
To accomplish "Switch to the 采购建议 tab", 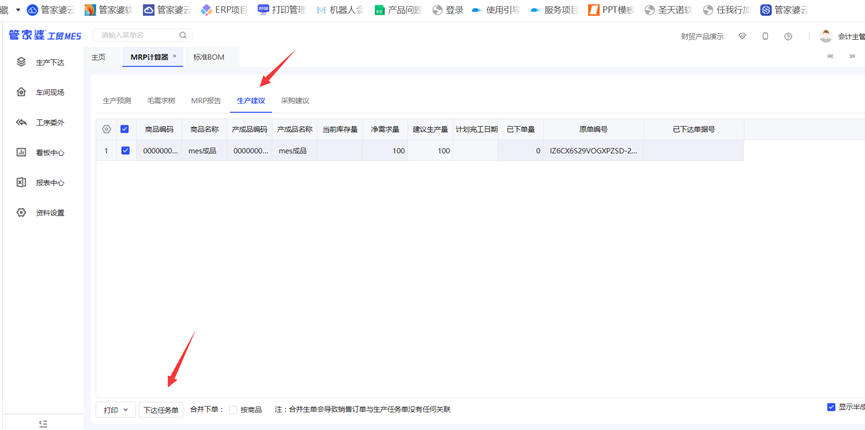I will [x=295, y=101].
